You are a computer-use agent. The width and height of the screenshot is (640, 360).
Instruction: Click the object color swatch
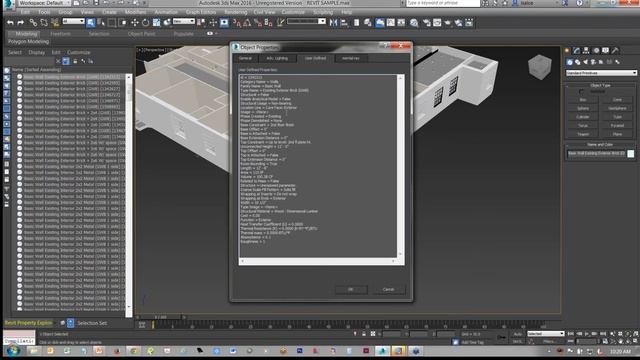(x=631, y=153)
